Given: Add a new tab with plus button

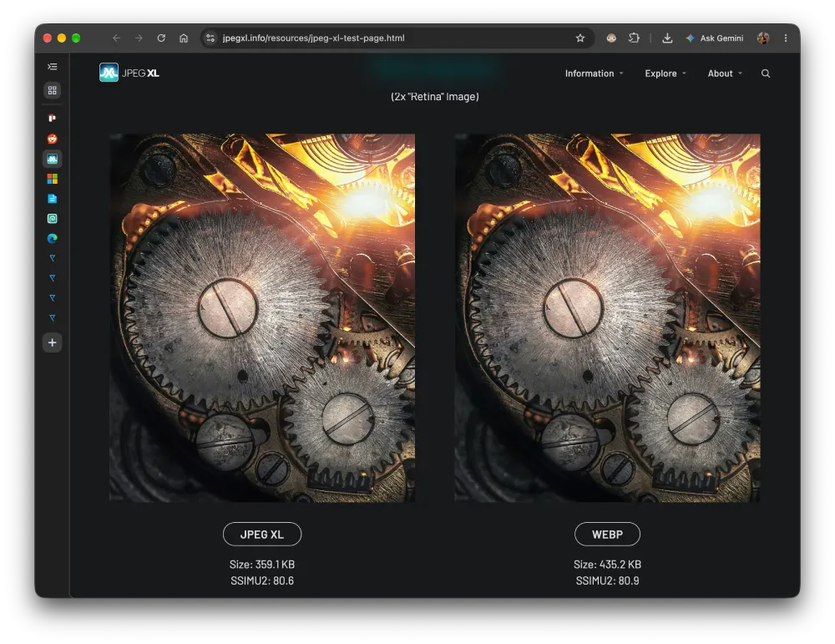Looking at the screenshot, I should pyautogui.click(x=52, y=342).
